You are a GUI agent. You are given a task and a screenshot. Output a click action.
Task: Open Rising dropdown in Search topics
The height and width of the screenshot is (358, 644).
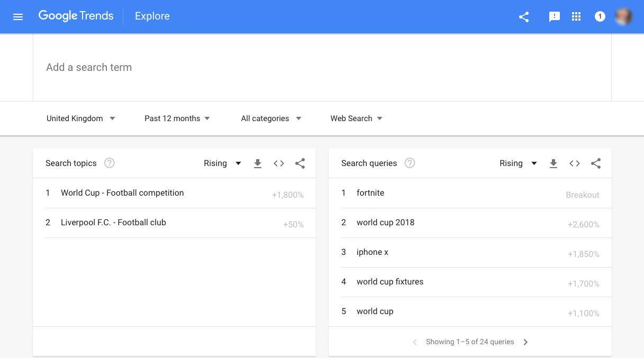tap(222, 163)
